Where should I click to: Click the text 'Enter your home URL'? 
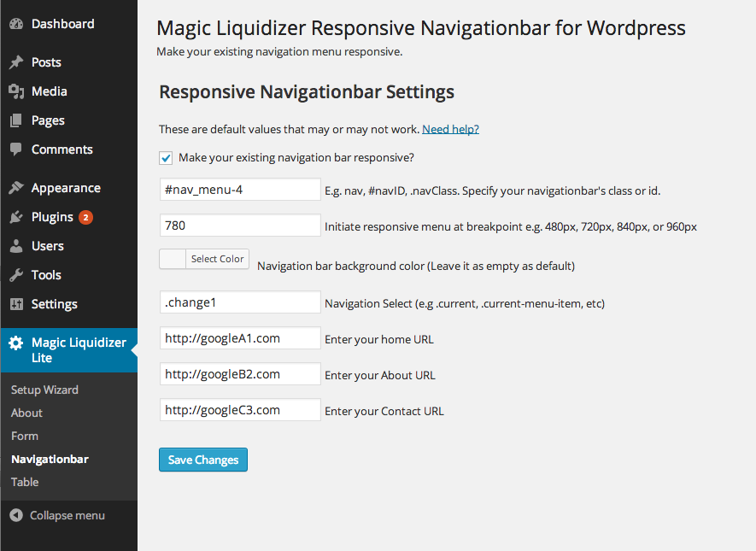(x=379, y=339)
